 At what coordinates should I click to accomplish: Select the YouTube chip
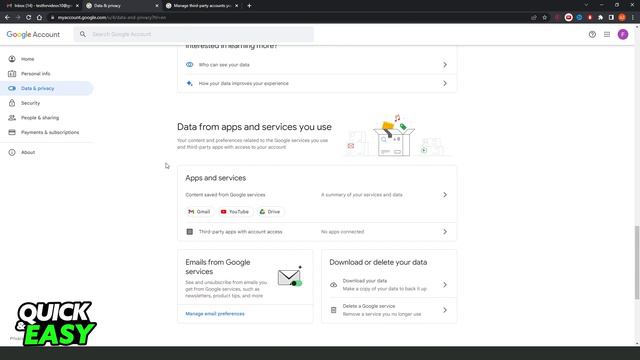point(235,211)
